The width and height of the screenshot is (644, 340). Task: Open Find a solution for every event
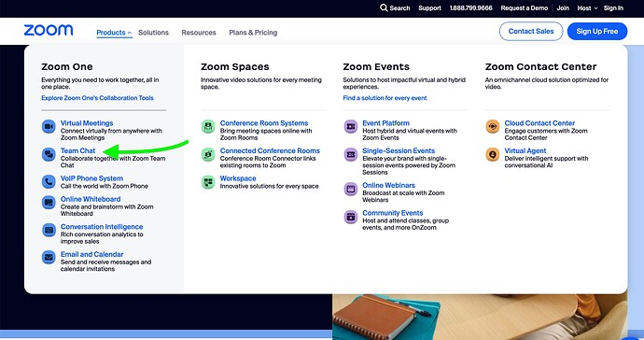pyautogui.click(x=385, y=98)
